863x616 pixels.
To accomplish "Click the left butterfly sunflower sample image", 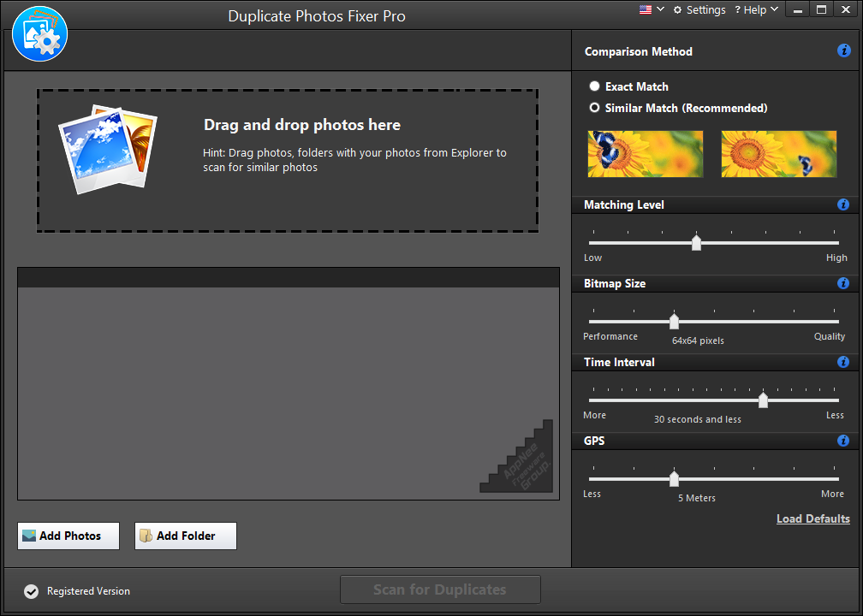I will pyautogui.click(x=646, y=154).
